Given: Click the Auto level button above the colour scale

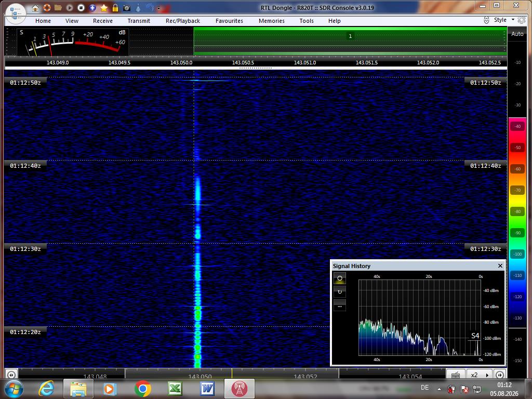Looking at the screenshot, I should coord(517,34).
